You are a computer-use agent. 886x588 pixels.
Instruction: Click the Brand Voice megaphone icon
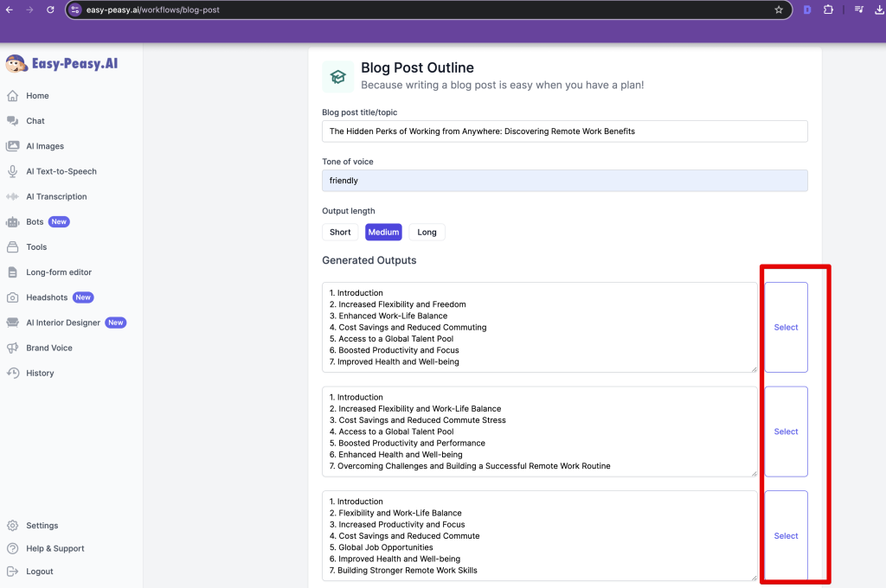point(12,348)
